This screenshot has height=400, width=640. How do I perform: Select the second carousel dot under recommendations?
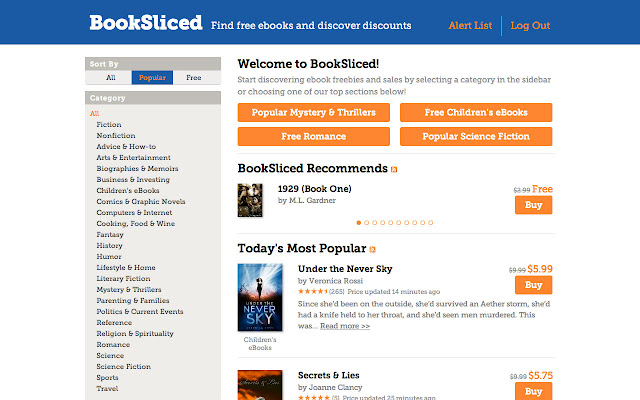[x=366, y=222]
